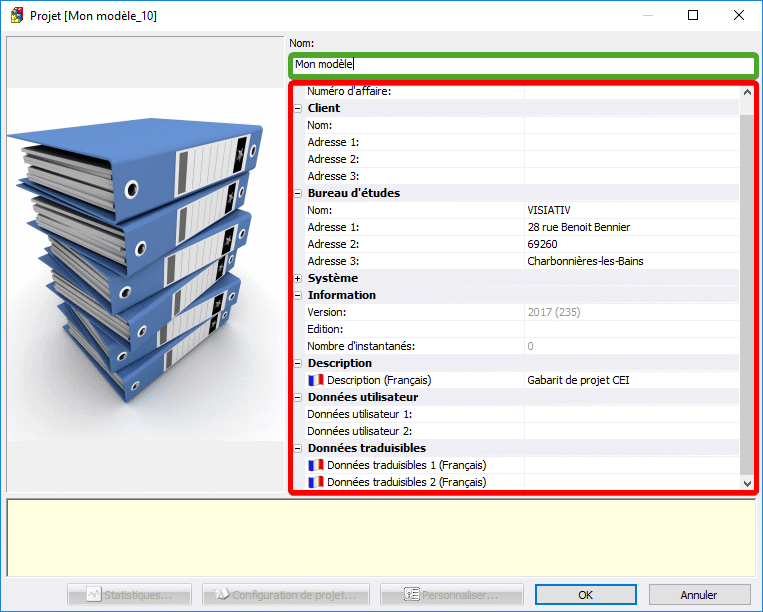Click the vertical scrollbar thumb of properties
The height and width of the screenshot is (612, 763).
(747, 294)
